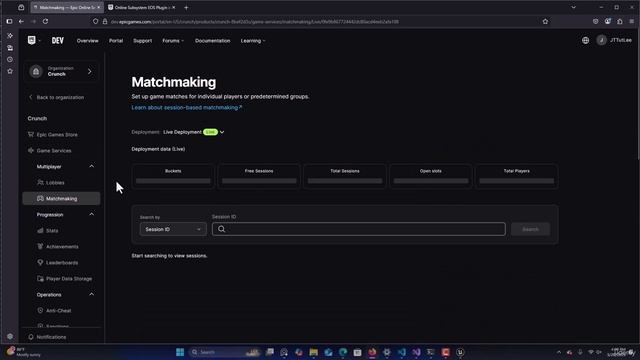
Task: Click the Anti-Cheat shield icon
Action: 40,311
